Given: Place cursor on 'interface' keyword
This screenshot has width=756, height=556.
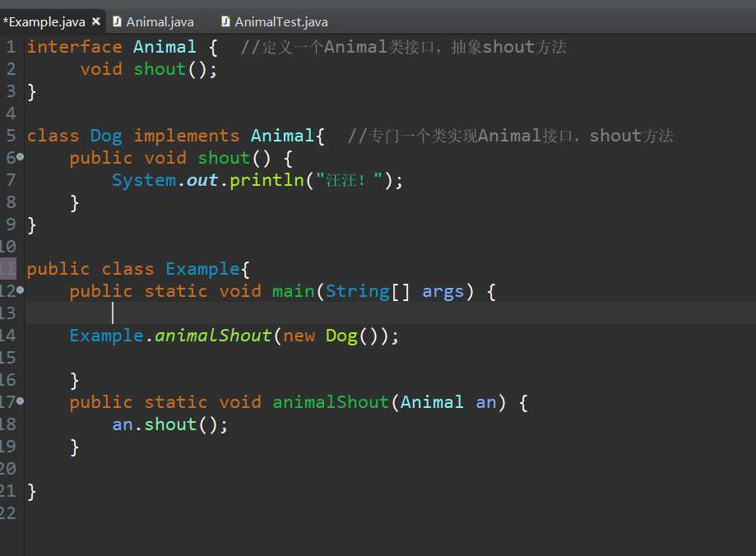Looking at the screenshot, I should 74,47.
